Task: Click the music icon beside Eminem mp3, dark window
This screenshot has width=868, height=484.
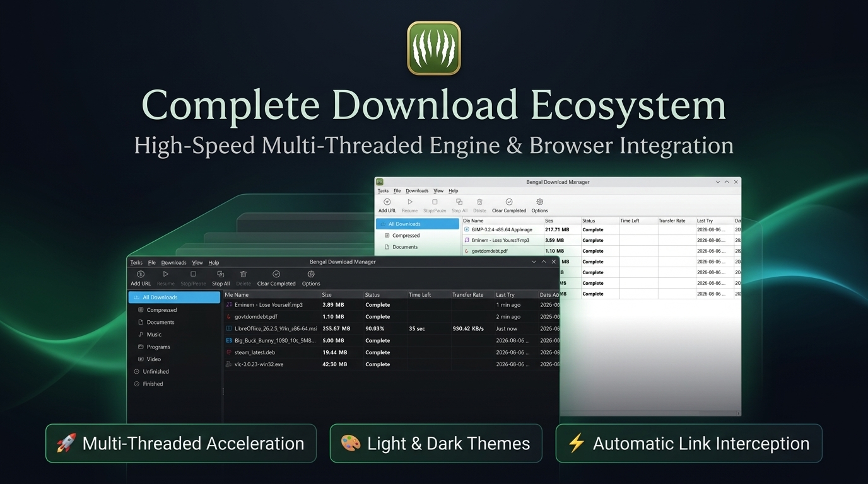Action: (x=229, y=305)
